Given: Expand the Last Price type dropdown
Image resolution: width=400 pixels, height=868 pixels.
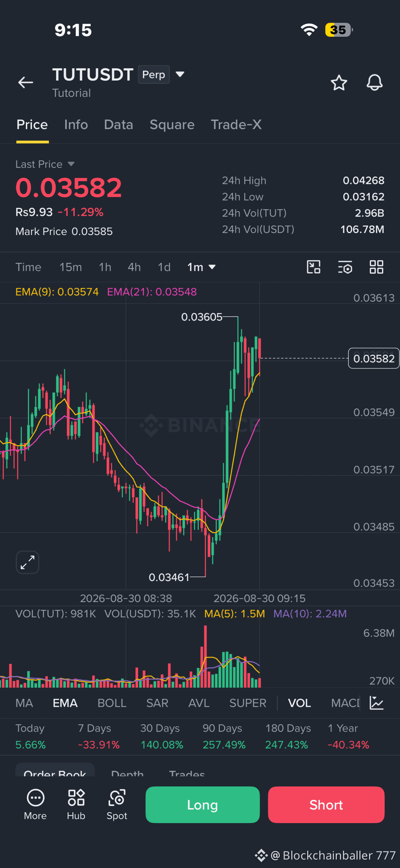Looking at the screenshot, I should [x=71, y=164].
